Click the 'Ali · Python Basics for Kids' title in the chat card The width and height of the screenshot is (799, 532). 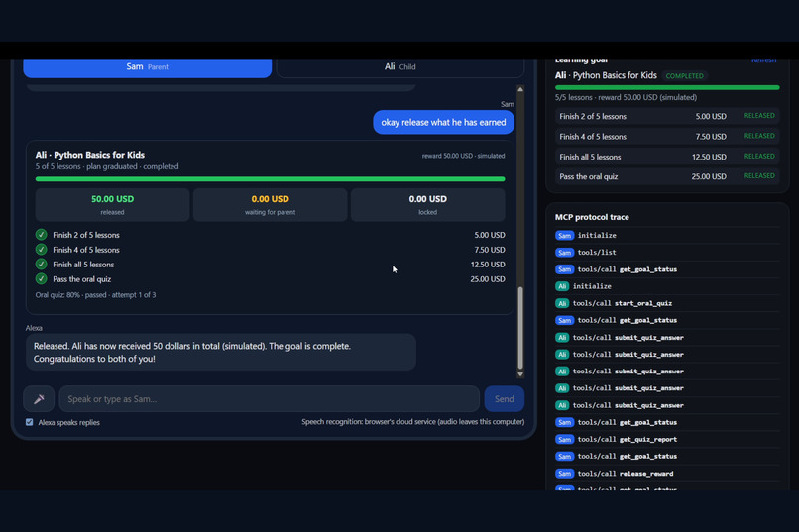click(x=89, y=155)
